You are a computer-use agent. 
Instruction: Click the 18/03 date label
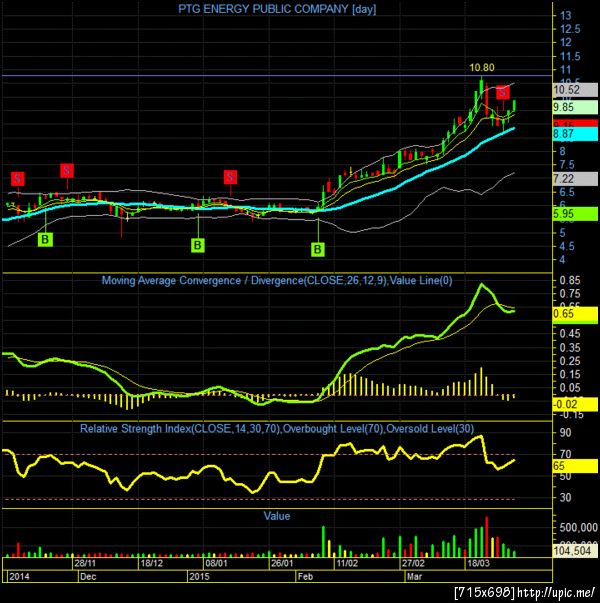(x=478, y=563)
